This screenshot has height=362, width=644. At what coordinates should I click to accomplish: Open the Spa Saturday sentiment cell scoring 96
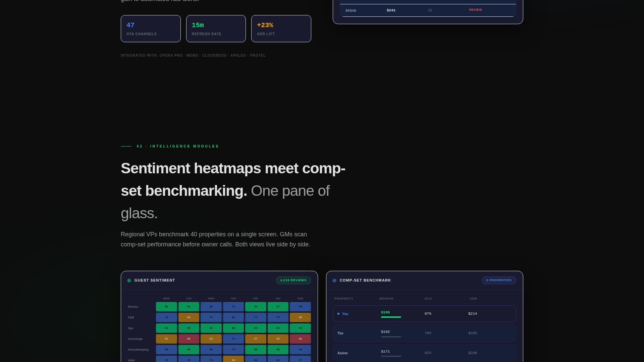pyautogui.click(x=278, y=328)
